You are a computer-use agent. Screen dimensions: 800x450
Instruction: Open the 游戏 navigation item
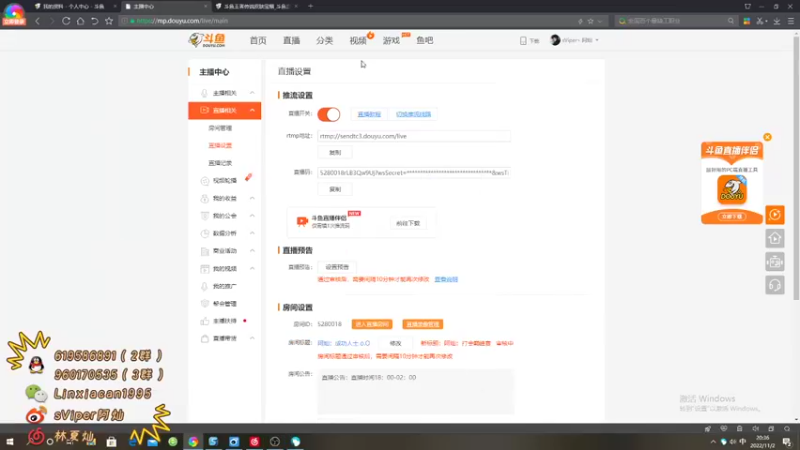click(x=391, y=40)
